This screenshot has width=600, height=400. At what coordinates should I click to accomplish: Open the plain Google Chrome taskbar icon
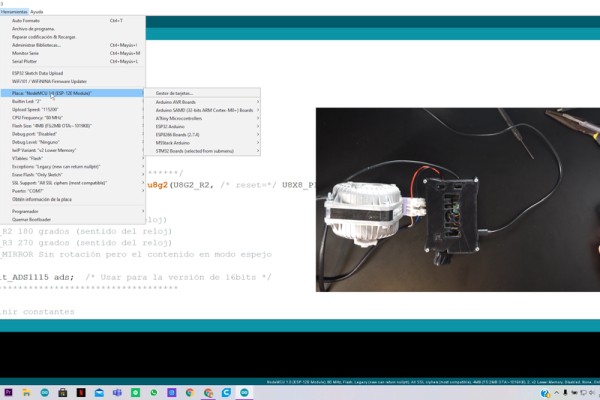[190, 392]
